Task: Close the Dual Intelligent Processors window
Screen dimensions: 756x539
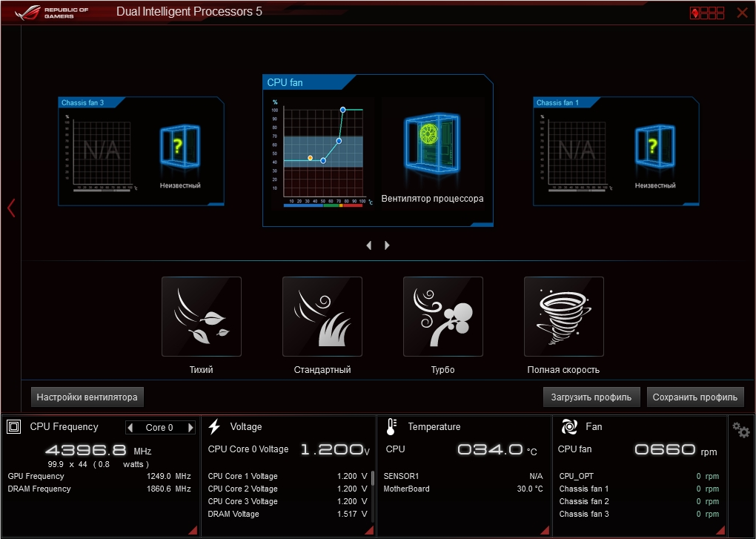Action: pos(743,13)
